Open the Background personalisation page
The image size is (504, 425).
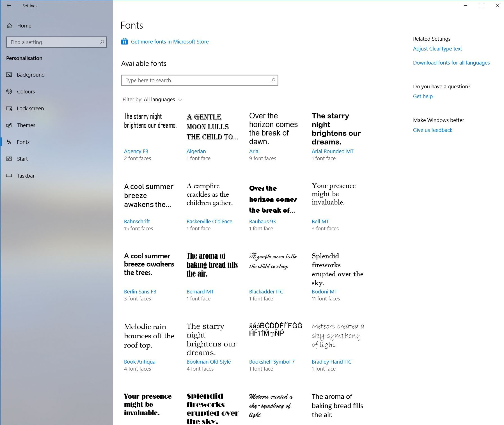(31, 75)
